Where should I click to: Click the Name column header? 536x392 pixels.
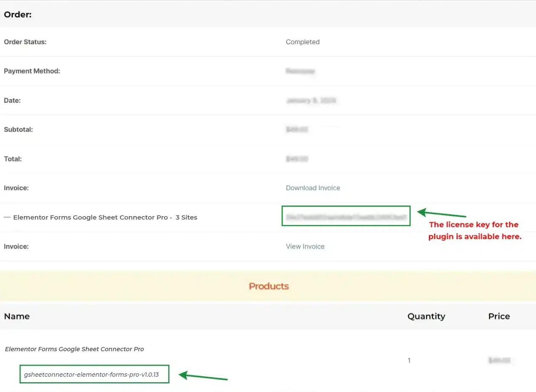(x=17, y=316)
